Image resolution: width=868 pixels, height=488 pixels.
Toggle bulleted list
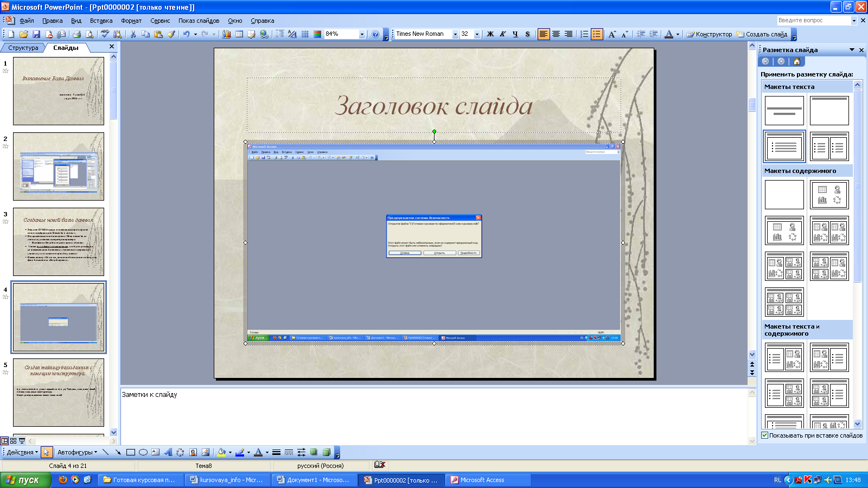click(x=597, y=34)
